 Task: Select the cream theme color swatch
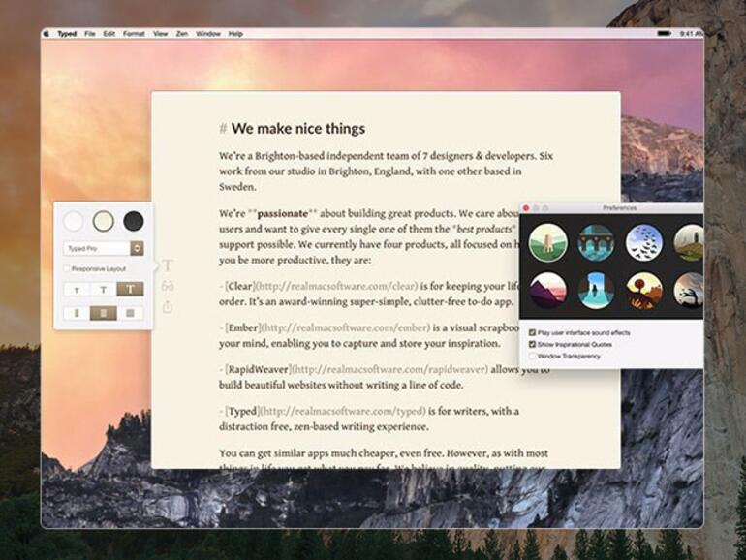(104, 221)
